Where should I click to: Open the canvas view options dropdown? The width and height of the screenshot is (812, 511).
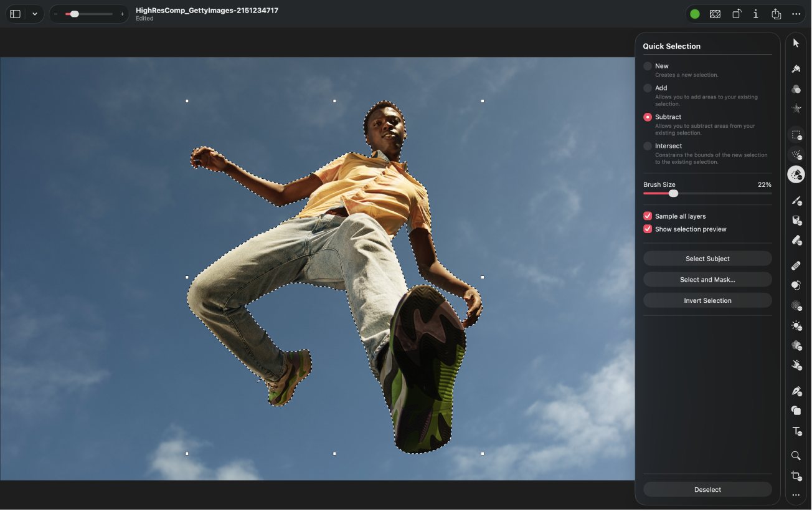tap(34, 13)
